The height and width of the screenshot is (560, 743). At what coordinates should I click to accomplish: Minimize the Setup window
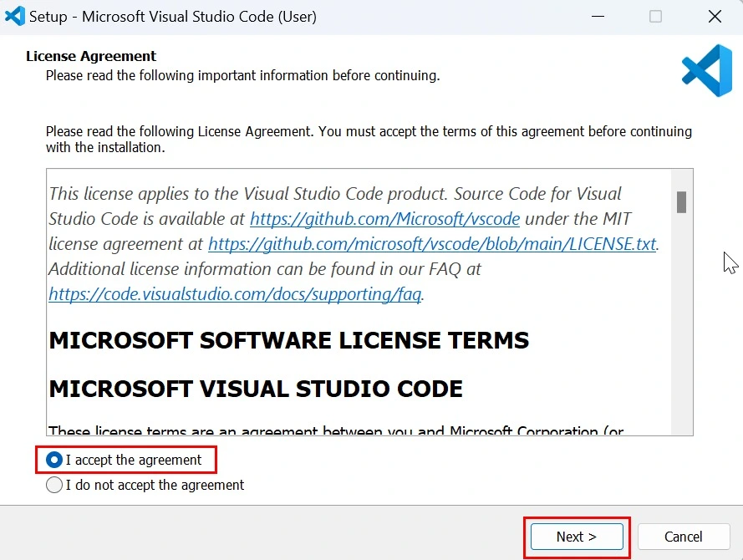pyautogui.click(x=598, y=16)
